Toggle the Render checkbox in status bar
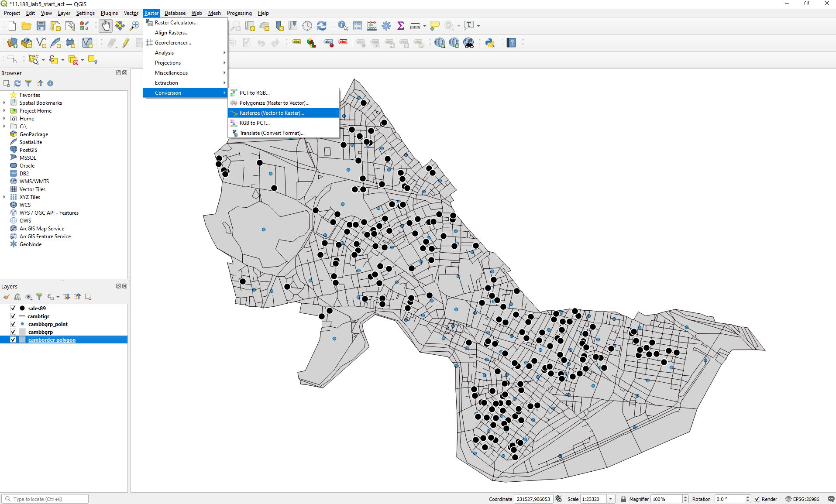Image resolution: width=836 pixels, height=504 pixels. (x=757, y=499)
